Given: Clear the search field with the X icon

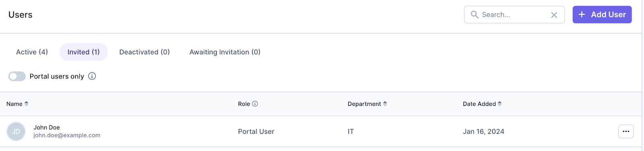Looking at the screenshot, I should point(554,15).
